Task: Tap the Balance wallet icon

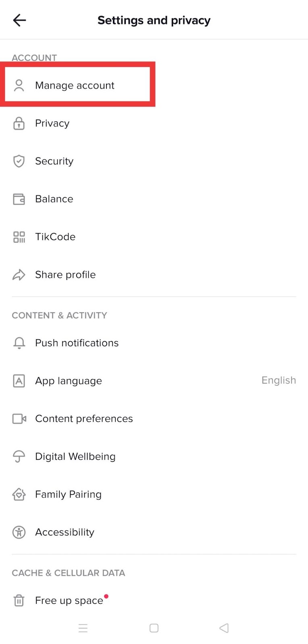Action: tap(19, 199)
